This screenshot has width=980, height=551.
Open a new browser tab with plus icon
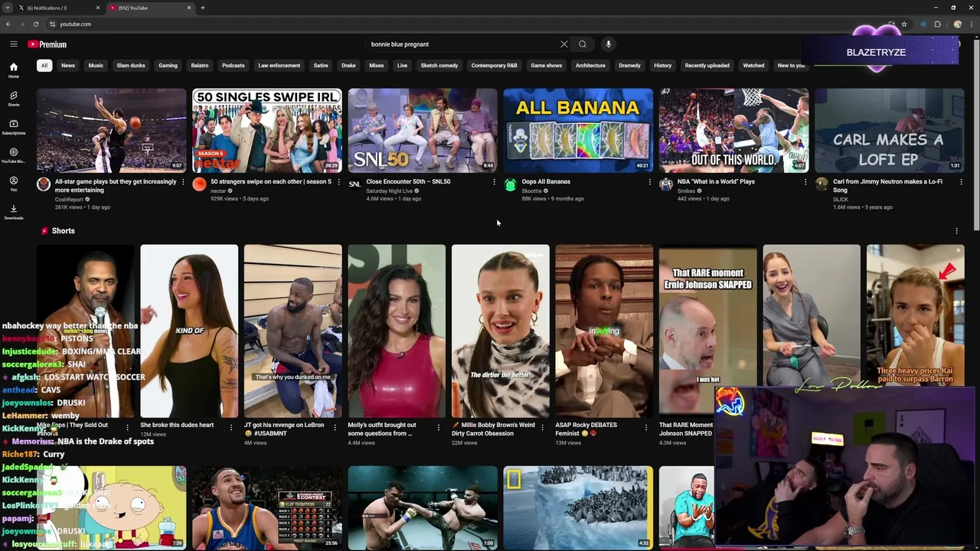203,8
